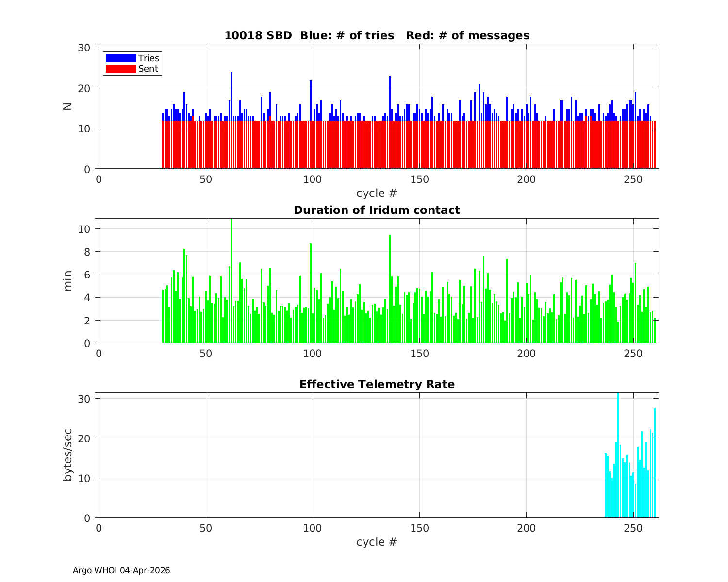Click "cycle #" label under the bottom plot
728x582 pixels.
coord(377,542)
